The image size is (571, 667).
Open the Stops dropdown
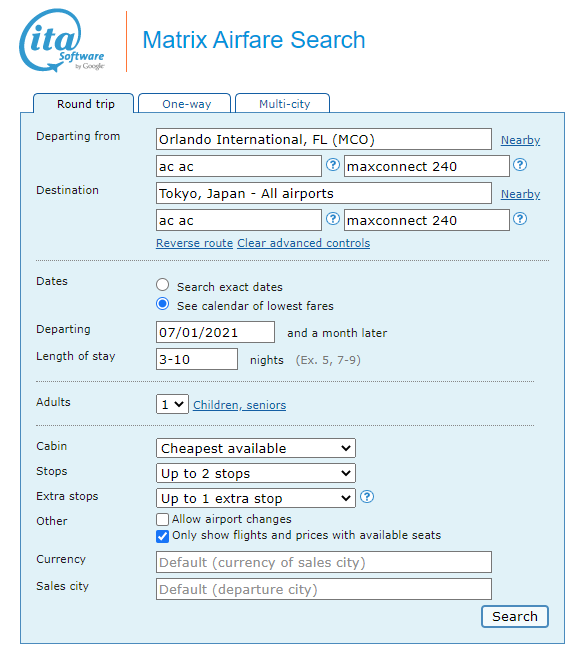pos(256,473)
